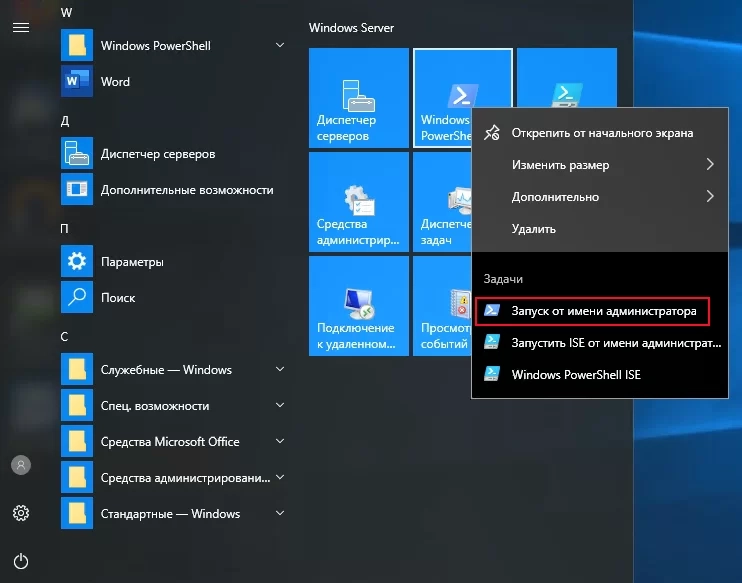Open the Word app icon
Viewport: 742px width, 583px height.
pyautogui.click(x=77, y=81)
